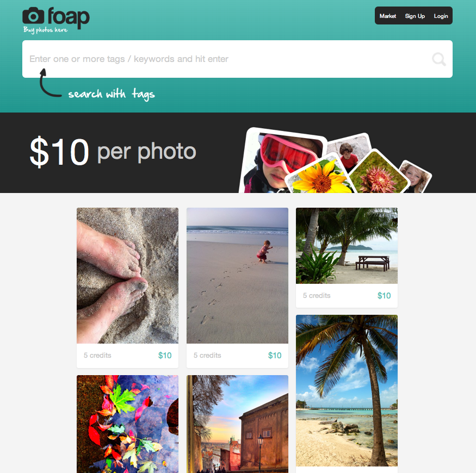
Task: Open the colorful autumn leaves photo
Action: click(x=127, y=424)
